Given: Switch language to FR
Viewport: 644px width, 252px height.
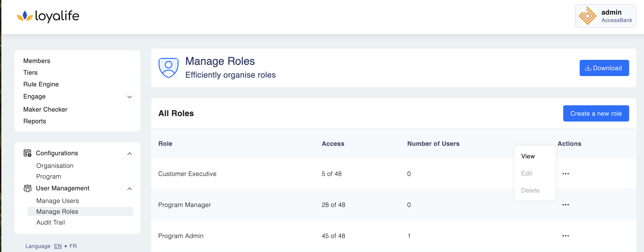Looking at the screenshot, I should [x=73, y=246].
